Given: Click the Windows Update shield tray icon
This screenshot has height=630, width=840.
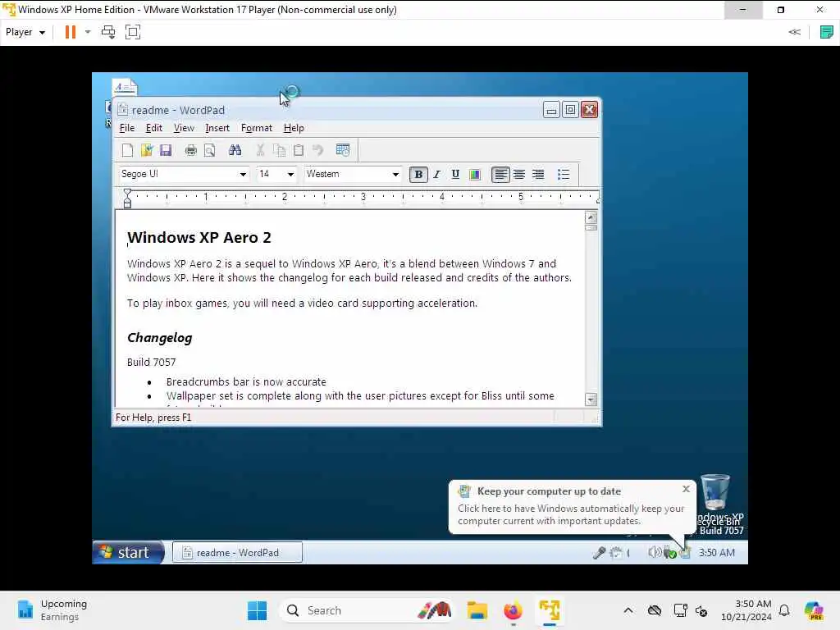Looking at the screenshot, I should tap(685, 553).
